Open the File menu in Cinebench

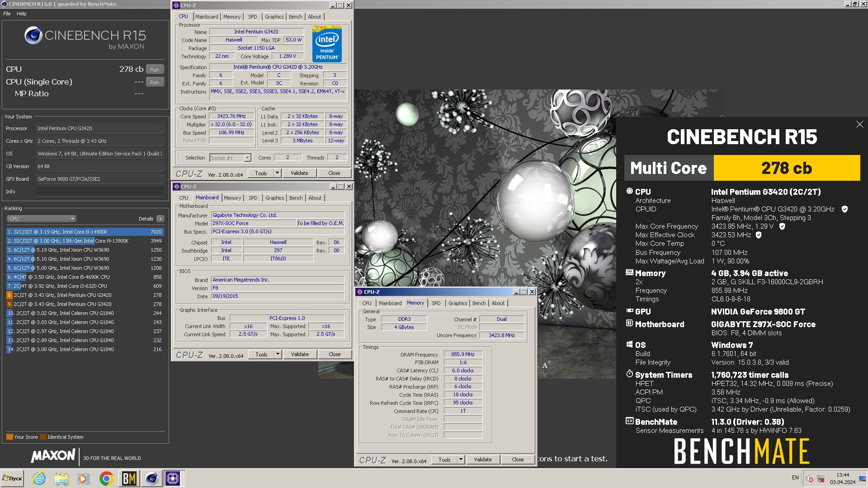point(7,14)
